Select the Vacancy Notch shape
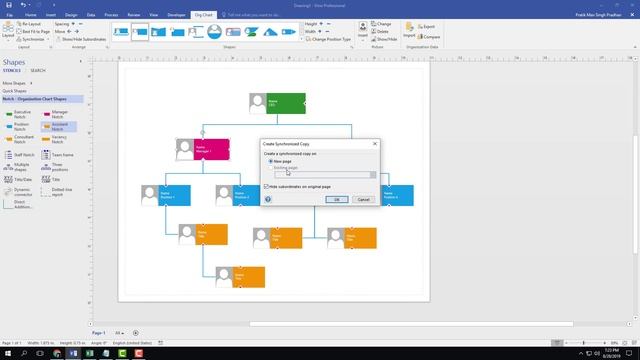Screen dimensions: 640x360 tap(56, 139)
